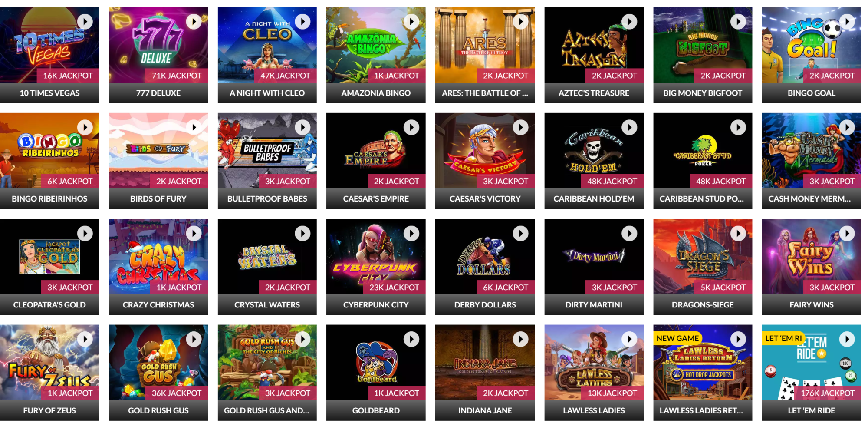The height and width of the screenshot is (423, 868).
Task: Click the play icon on Dirty Martini
Action: (x=629, y=234)
